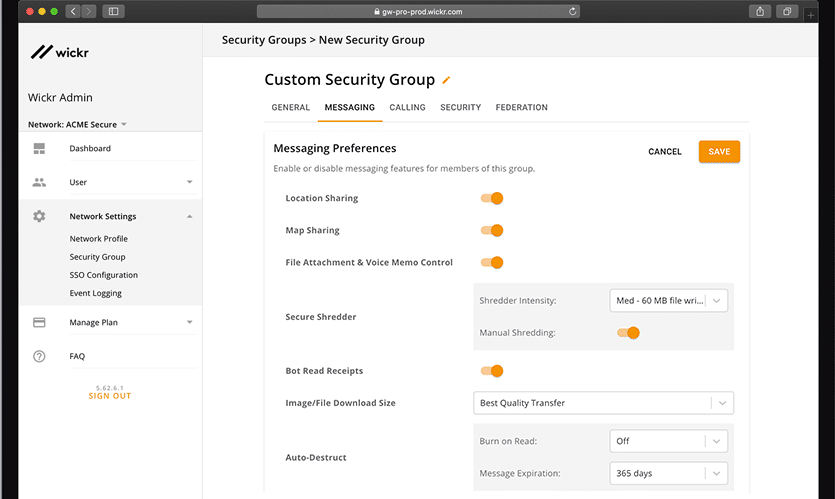Click the User people icon
This screenshot has height=499, width=835.
pos(39,182)
